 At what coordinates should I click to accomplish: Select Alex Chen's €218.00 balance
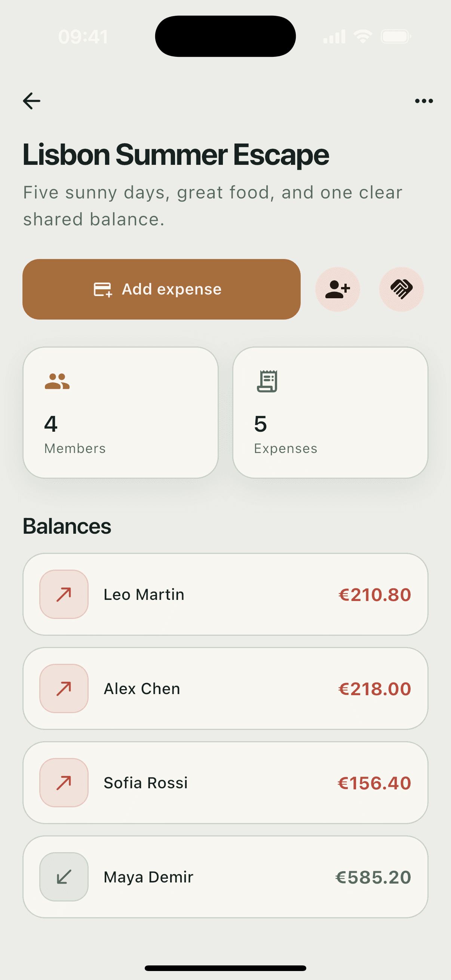[374, 688]
